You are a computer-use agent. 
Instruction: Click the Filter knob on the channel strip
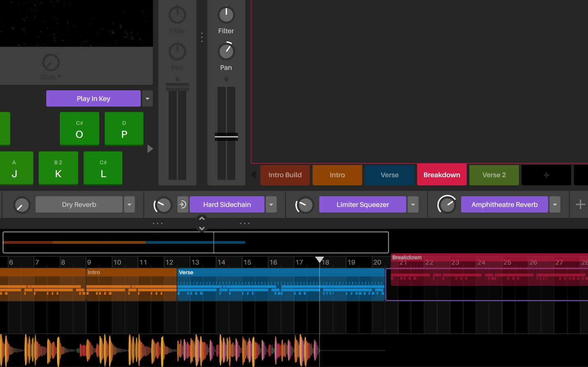pos(226,14)
